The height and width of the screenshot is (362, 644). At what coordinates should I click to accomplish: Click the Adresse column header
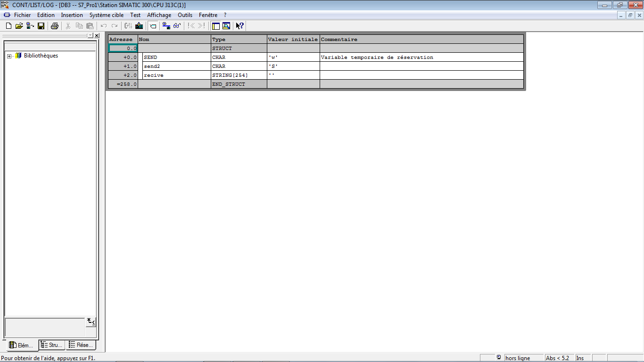pyautogui.click(x=123, y=40)
